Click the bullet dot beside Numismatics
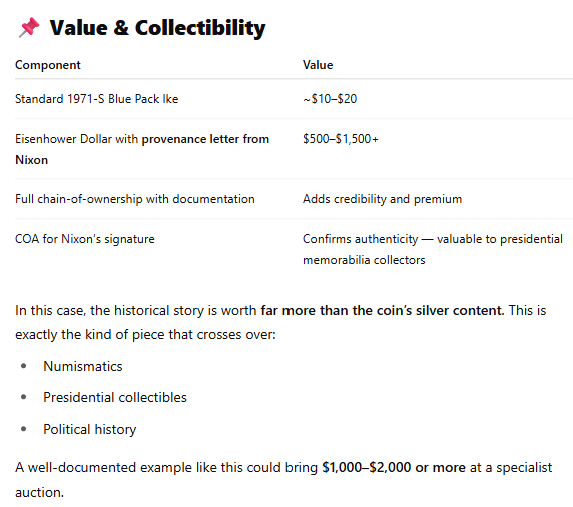Screen dimensions: 573x507 [x=24, y=366]
